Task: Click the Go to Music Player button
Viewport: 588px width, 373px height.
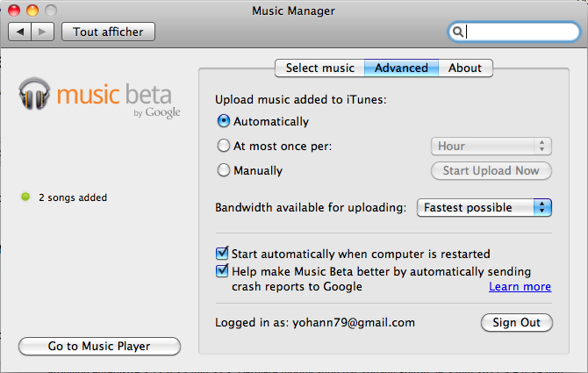Action: (99, 347)
